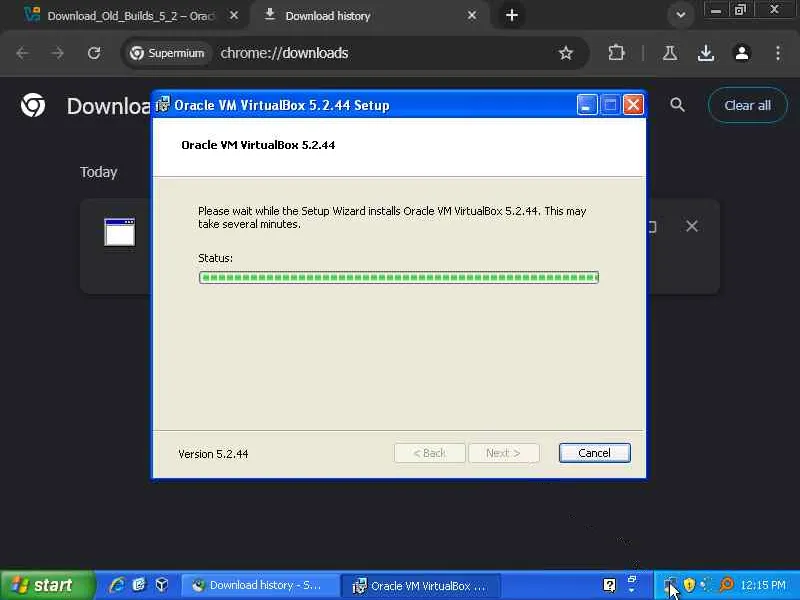Go forward in browser history
800x600 pixels.
pyautogui.click(x=58, y=53)
